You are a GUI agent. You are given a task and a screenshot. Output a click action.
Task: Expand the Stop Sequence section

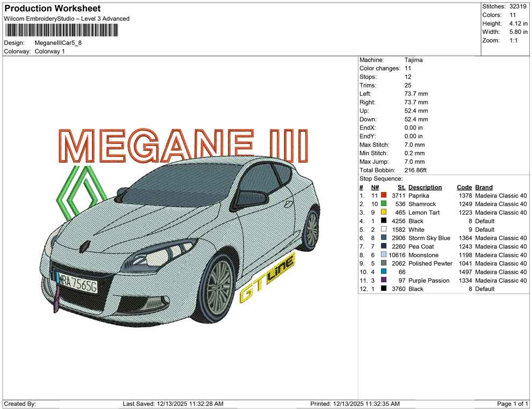tap(382, 178)
